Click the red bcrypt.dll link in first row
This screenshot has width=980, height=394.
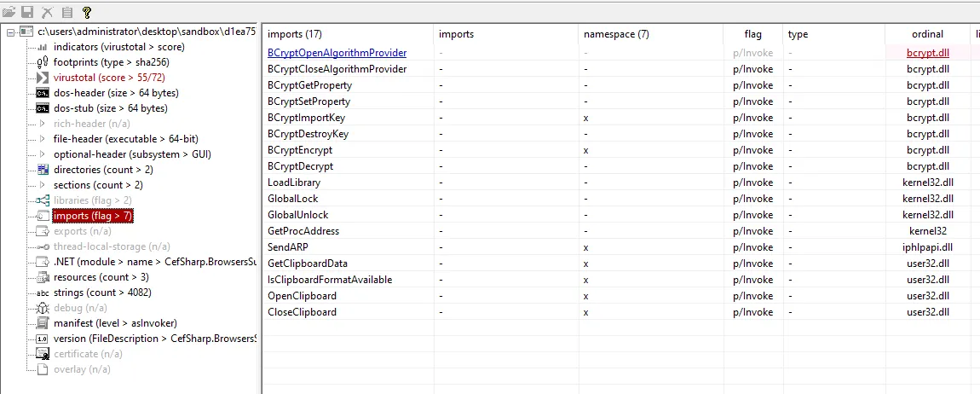click(928, 53)
